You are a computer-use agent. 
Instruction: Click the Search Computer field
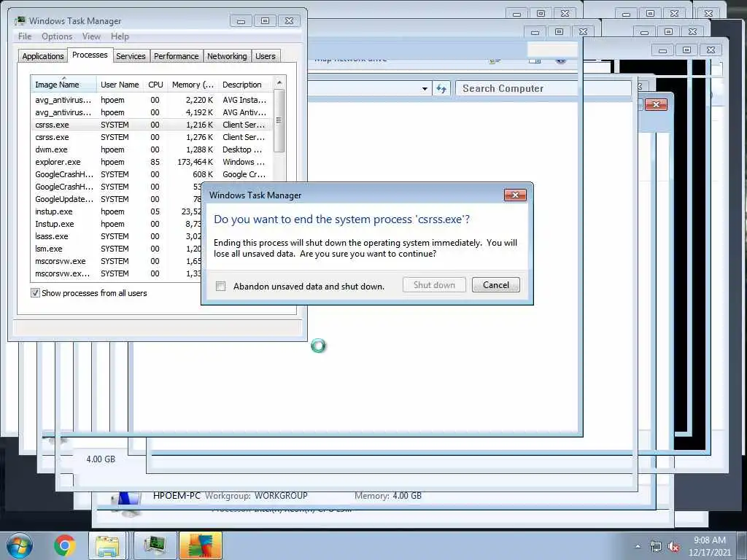(x=543, y=88)
